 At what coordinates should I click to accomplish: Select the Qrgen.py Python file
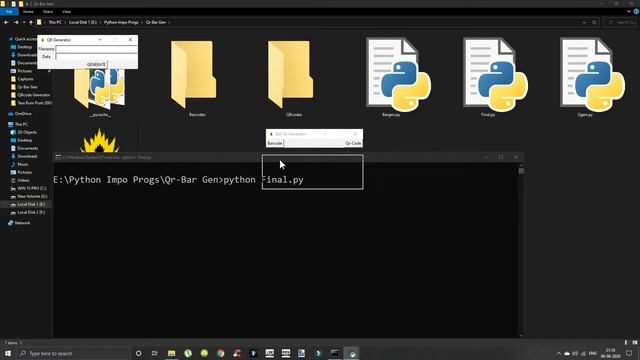pos(592,77)
